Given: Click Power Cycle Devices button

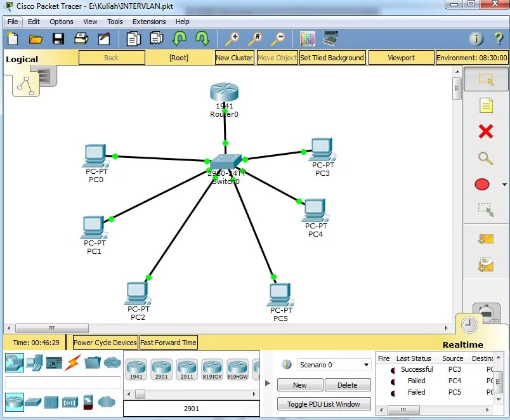Looking at the screenshot, I should click(105, 342).
